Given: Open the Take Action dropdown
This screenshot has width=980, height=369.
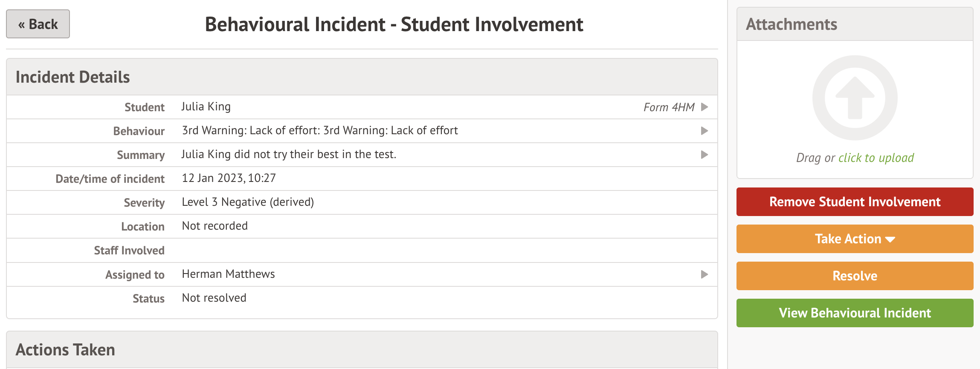Looking at the screenshot, I should tap(855, 239).
